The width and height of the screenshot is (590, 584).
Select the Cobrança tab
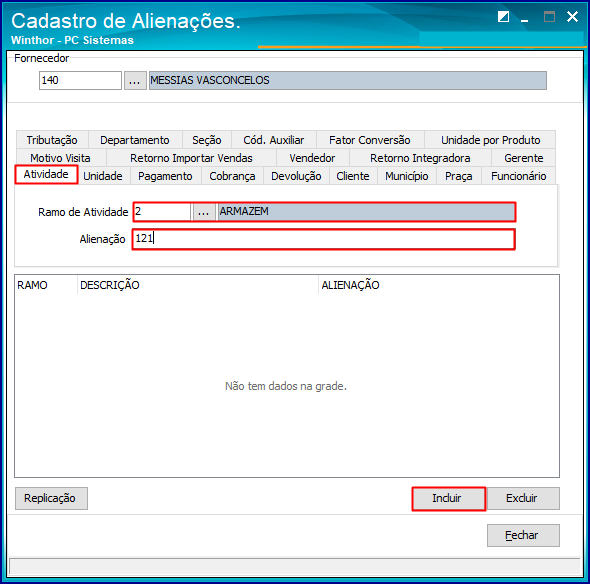232,176
